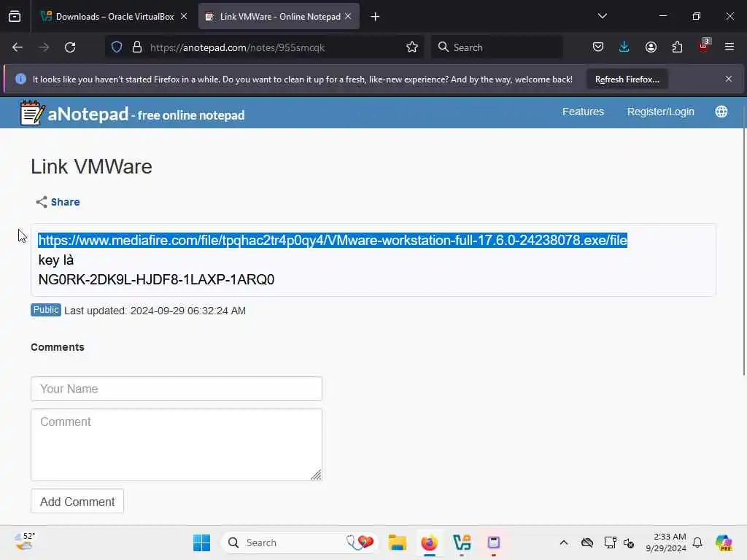Bookmark this page with the star
The width and height of the screenshot is (747, 560).
coord(412,47)
